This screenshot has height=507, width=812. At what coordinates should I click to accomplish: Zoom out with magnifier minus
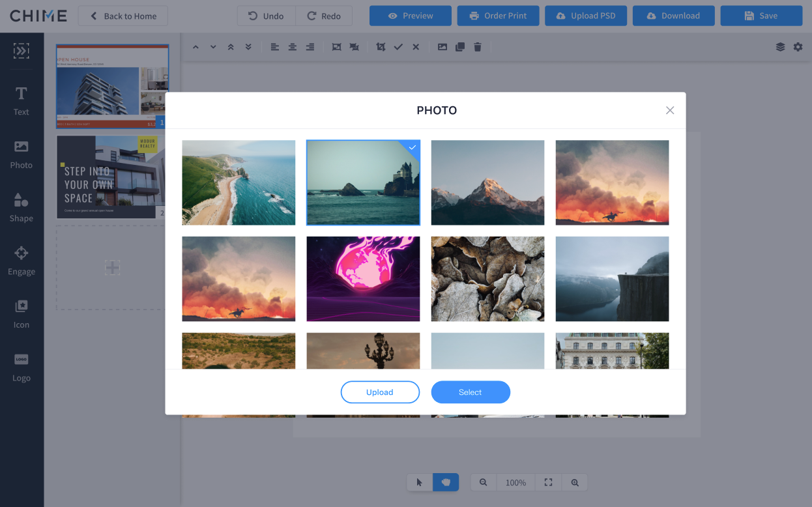(484, 482)
